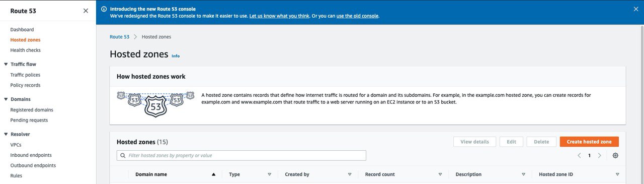Collapse the Domains section
This screenshot has height=184, width=644.
(x=6, y=99)
